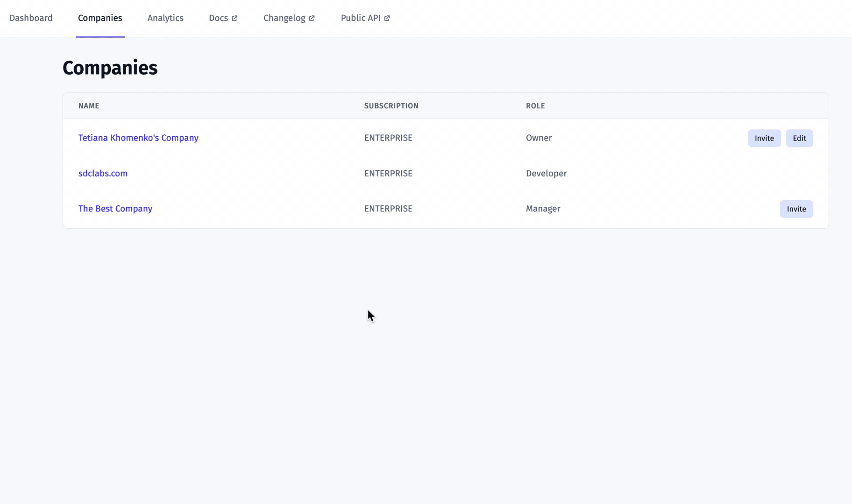Select the Companies tab
Viewport: 852px width, 504px height.
[x=100, y=18]
